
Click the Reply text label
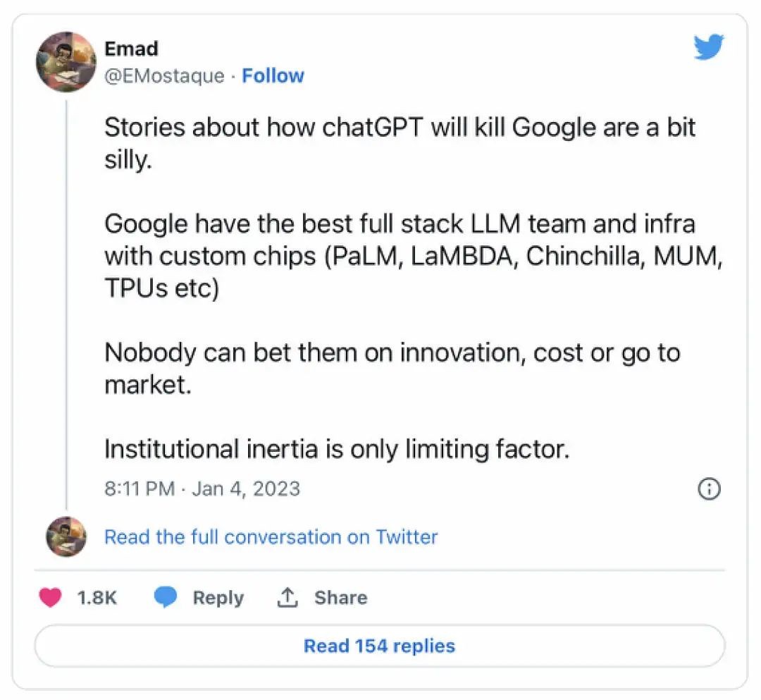click(218, 598)
